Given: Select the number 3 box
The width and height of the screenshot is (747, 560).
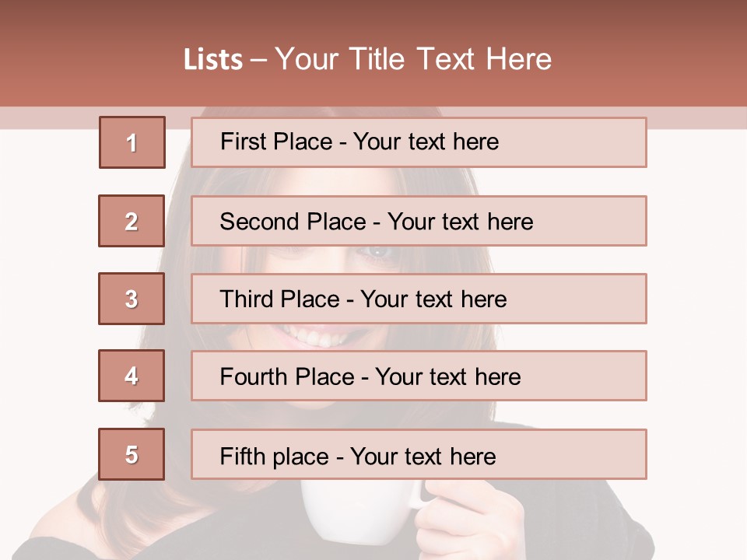Looking at the screenshot, I should point(132,299).
